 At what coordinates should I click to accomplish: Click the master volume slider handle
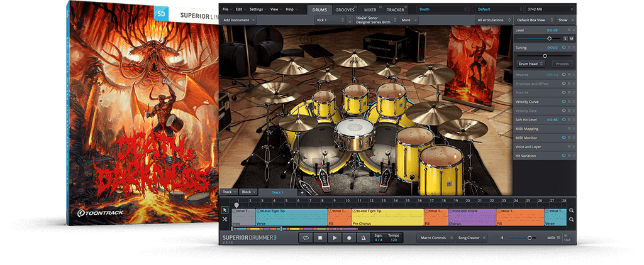530,237
